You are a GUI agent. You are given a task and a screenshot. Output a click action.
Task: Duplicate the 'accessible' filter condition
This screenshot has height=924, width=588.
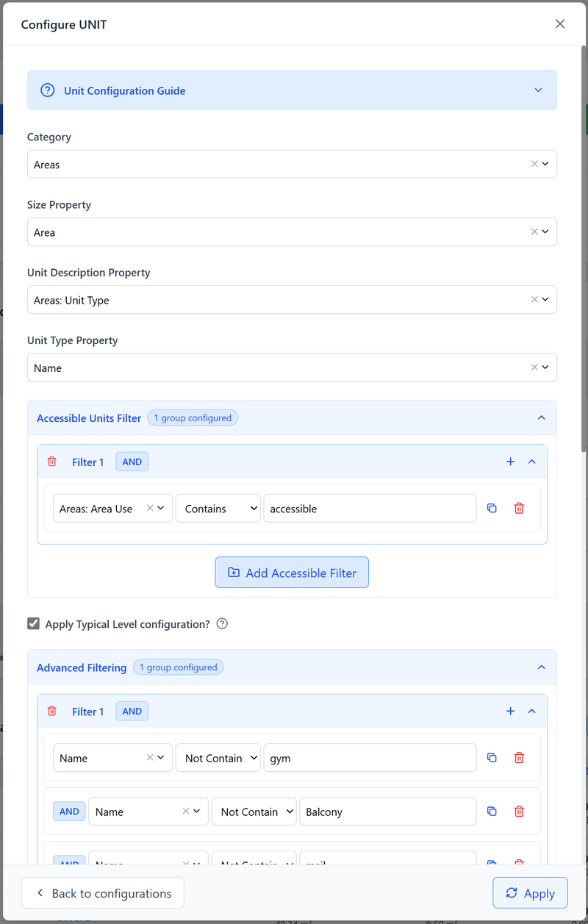[492, 508]
